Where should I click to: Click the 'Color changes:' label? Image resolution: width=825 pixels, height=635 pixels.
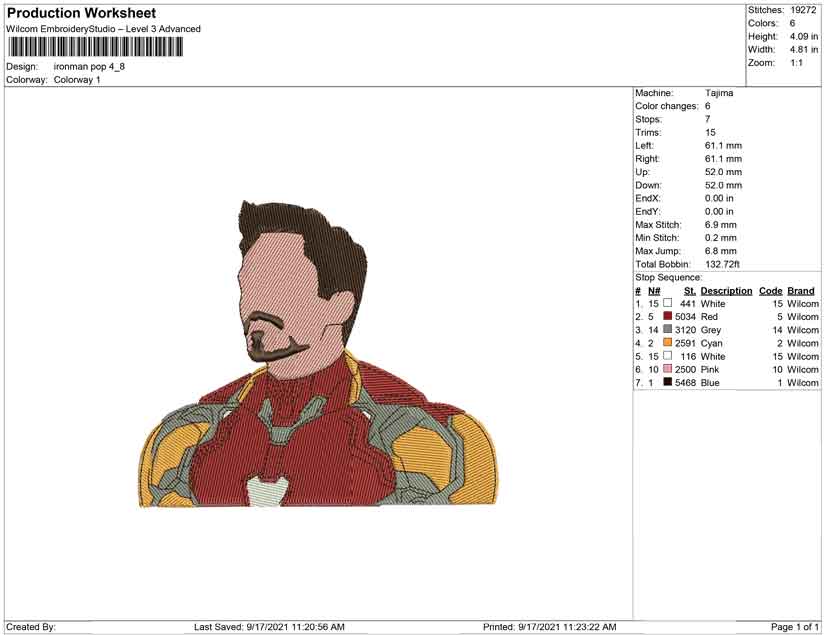click(x=667, y=106)
